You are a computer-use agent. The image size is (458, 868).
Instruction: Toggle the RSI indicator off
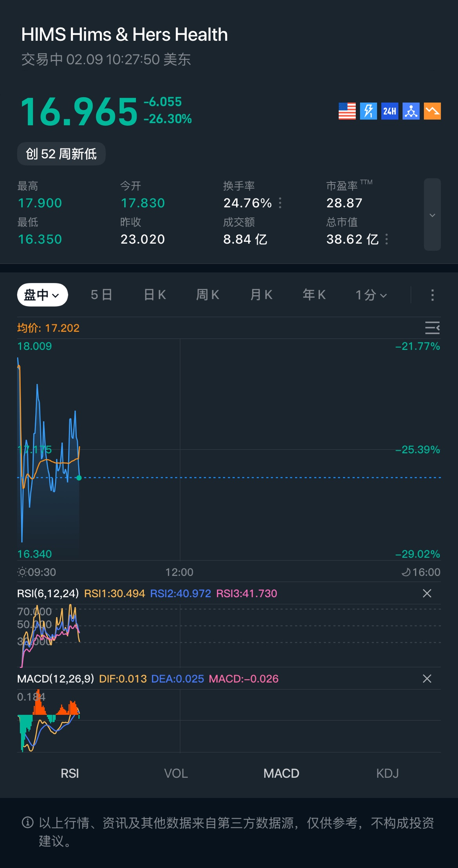click(70, 773)
